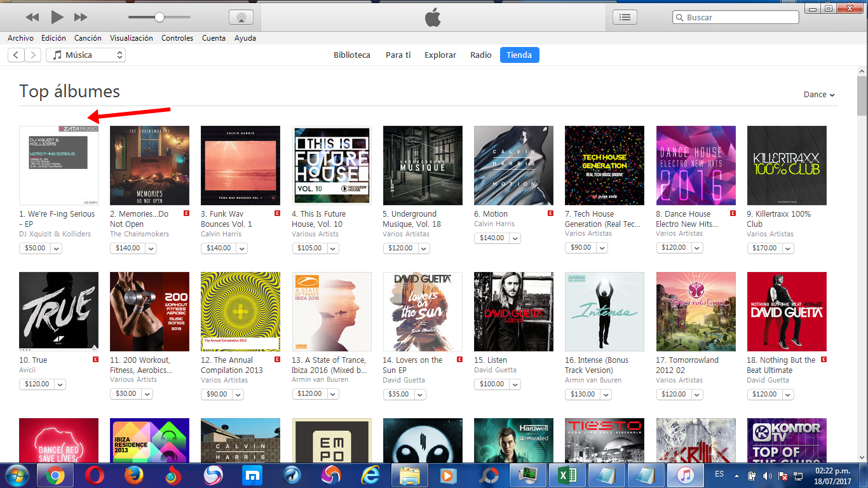
Task: Switch to the Para ti tab
Action: pos(398,55)
